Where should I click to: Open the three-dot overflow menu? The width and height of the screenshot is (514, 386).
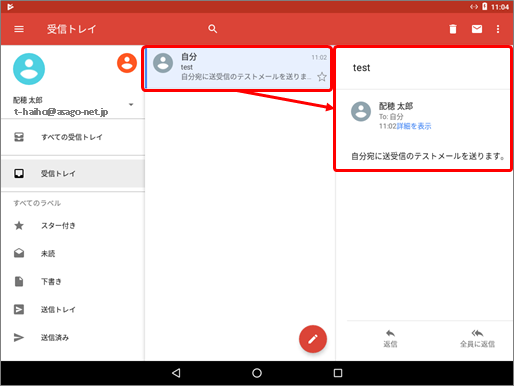coord(498,29)
